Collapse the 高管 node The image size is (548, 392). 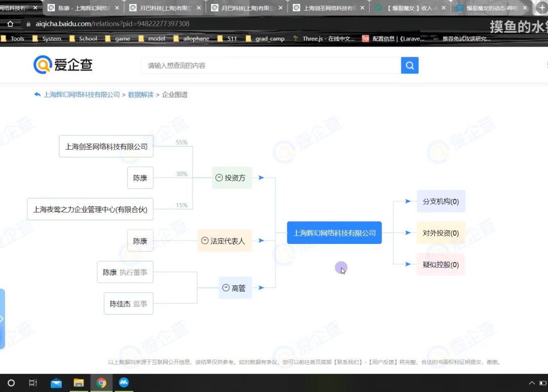[x=226, y=288]
